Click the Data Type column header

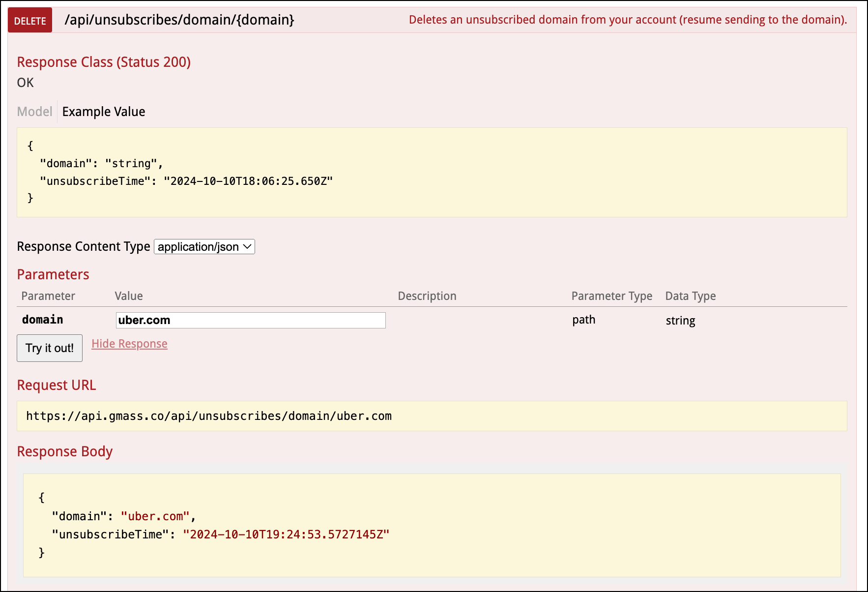[690, 296]
